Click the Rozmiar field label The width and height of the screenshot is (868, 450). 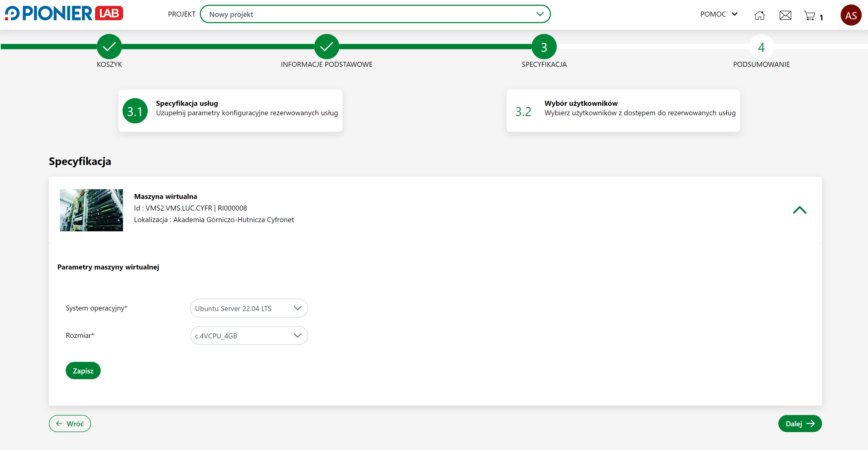tap(80, 335)
